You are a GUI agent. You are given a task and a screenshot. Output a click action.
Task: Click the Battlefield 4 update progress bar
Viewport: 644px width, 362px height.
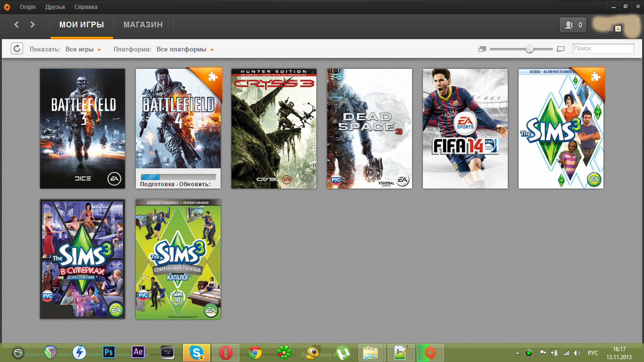pyautogui.click(x=178, y=177)
